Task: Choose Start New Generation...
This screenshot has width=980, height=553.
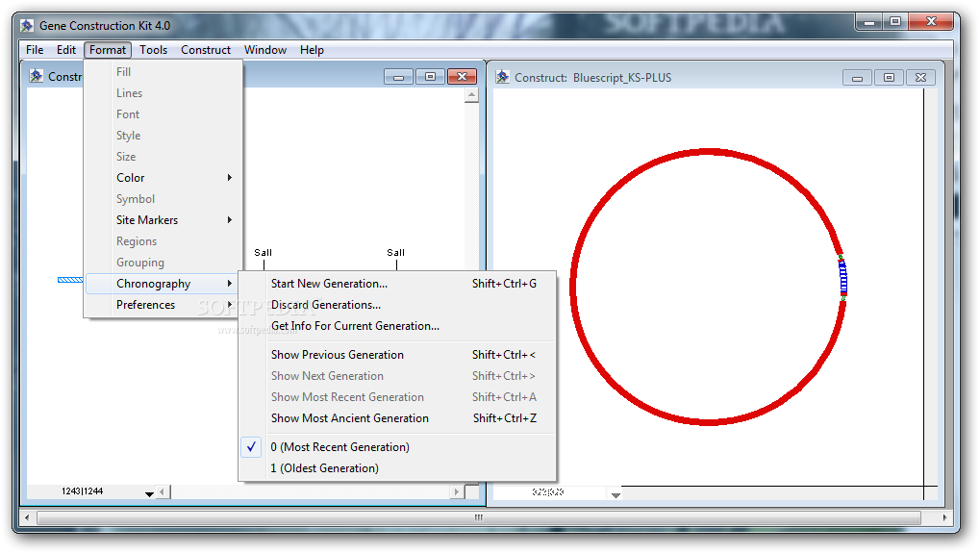Action: coord(397,284)
